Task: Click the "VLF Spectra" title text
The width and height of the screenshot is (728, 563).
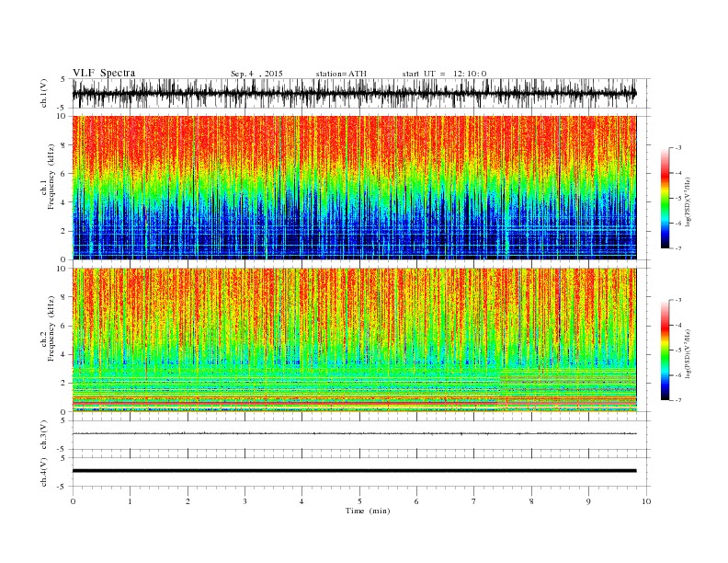Action: 104,73
